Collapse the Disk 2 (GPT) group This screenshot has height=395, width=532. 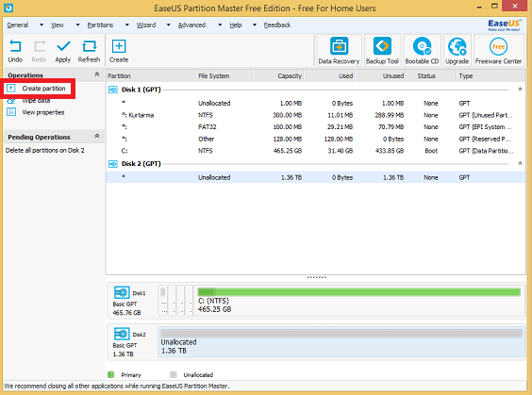(x=520, y=163)
